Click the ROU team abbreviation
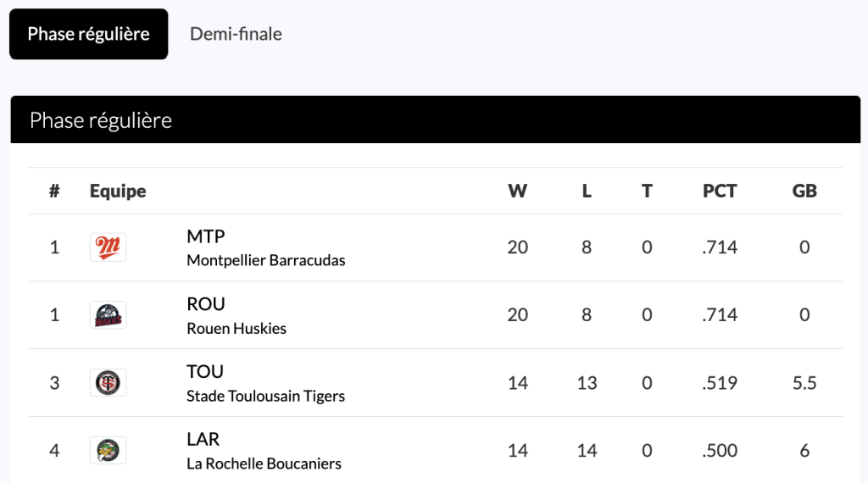 pyautogui.click(x=206, y=303)
